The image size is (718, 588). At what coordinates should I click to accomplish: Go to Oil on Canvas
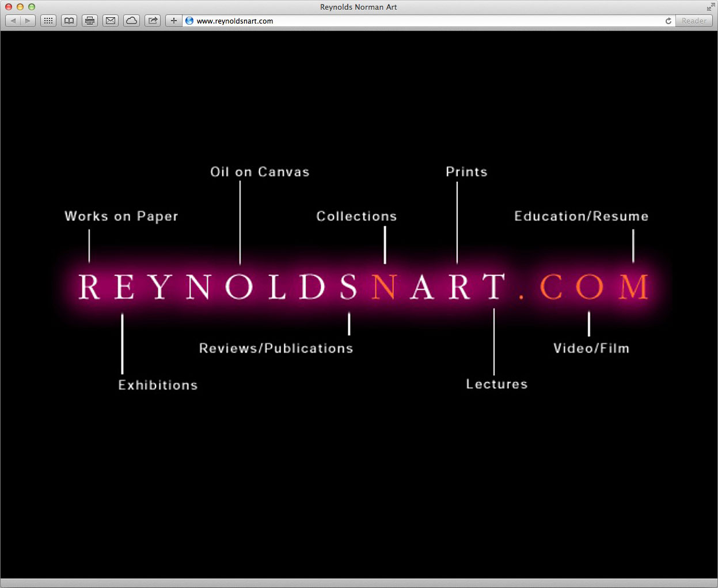260,172
